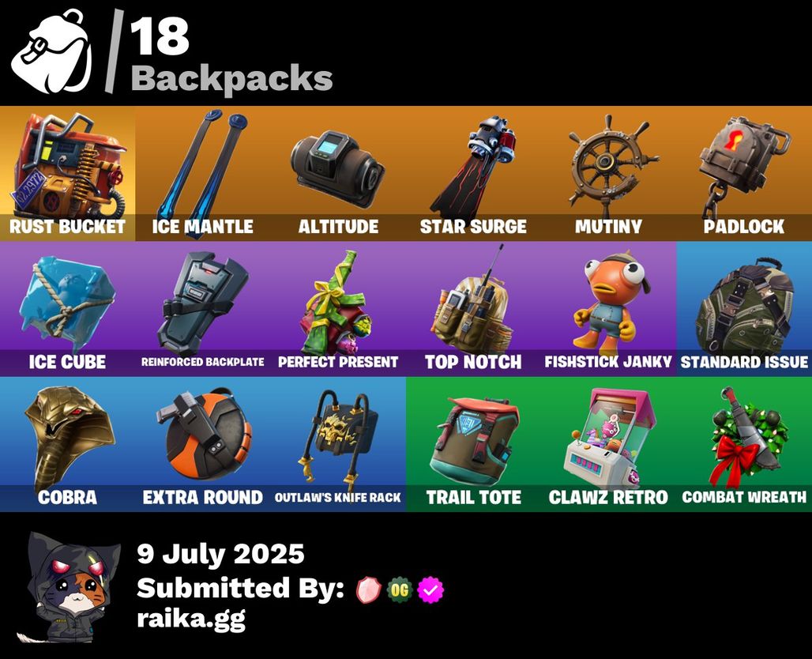Viewport: 812px width, 659px height.
Task: Click the Standard Issue backpack
Action: [744, 309]
